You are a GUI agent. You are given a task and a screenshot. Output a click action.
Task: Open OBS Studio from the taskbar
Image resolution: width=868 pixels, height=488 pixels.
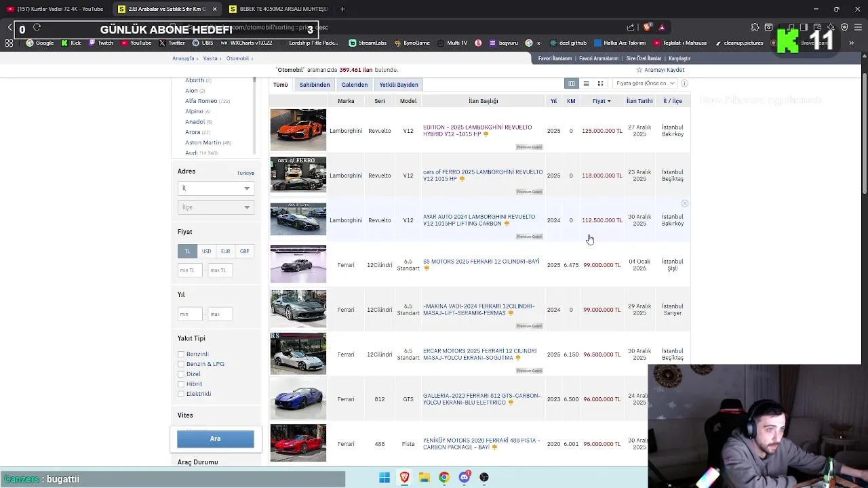click(484, 478)
